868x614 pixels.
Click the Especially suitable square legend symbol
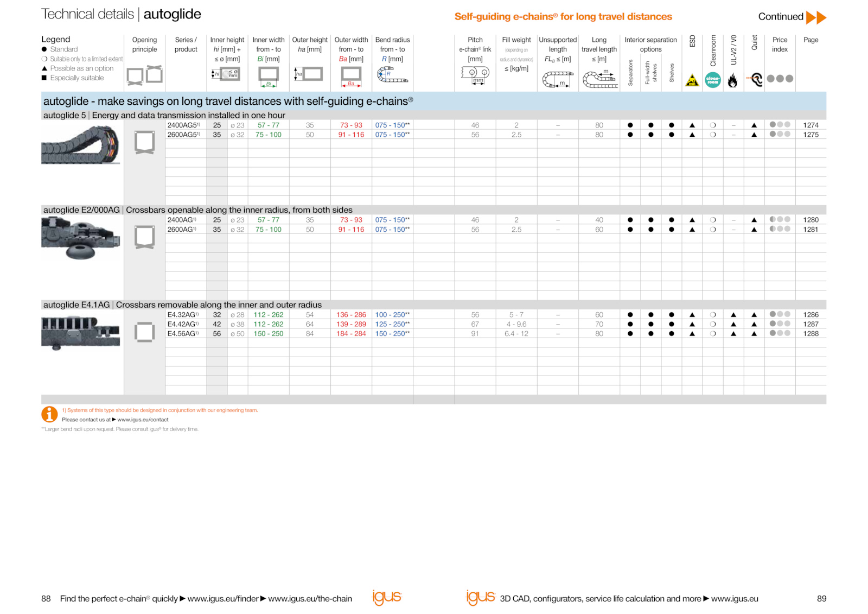pyautogui.click(x=44, y=78)
